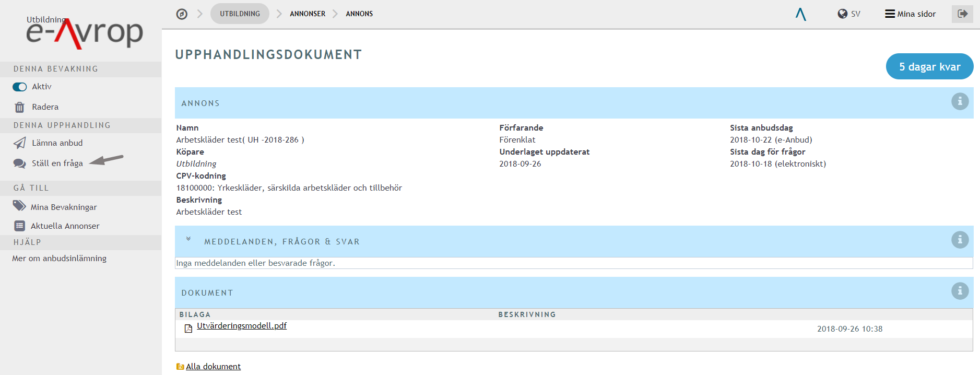The height and width of the screenshot is (375, 980).
Task: Click the date 2018-10-18 (elektroniskt)
Action: coord(778,164)
